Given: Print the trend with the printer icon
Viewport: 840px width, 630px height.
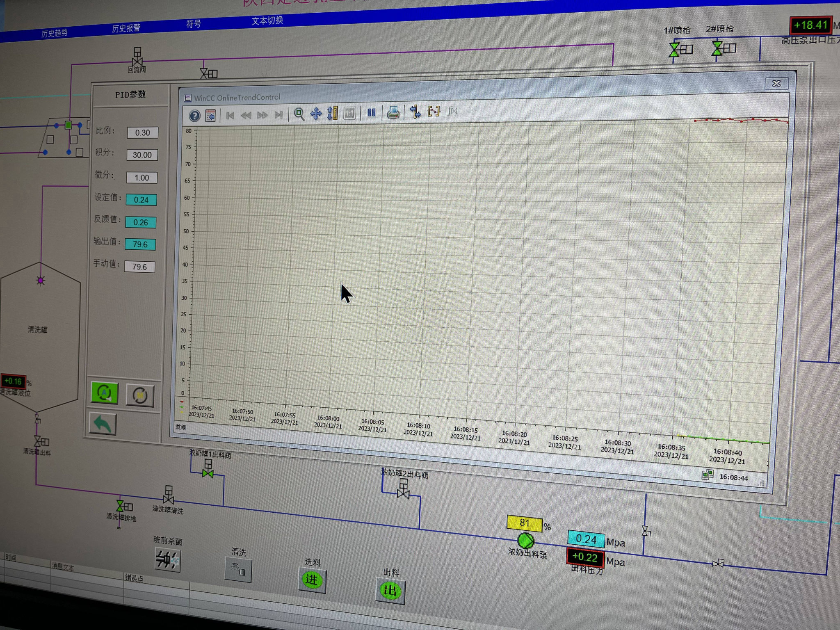Looking at the screenshot, I should (393, 112).
